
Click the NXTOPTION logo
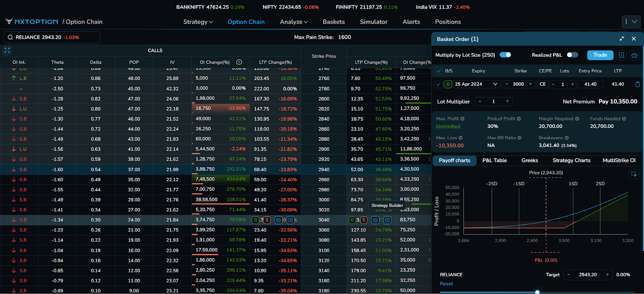(32, 22)
